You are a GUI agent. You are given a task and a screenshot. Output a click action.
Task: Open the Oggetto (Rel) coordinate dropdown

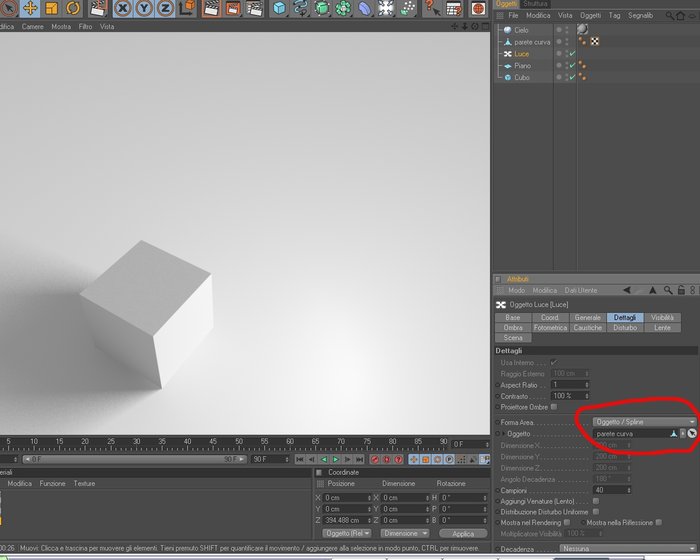coord(346,533)
